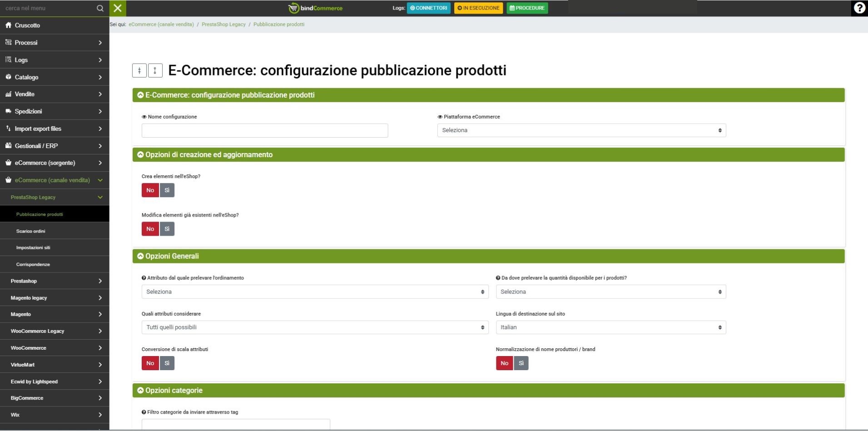868x431 pixels.
Task: Click the expand all sections icon button
Action: pyautogui.click(x=155, y=70)
